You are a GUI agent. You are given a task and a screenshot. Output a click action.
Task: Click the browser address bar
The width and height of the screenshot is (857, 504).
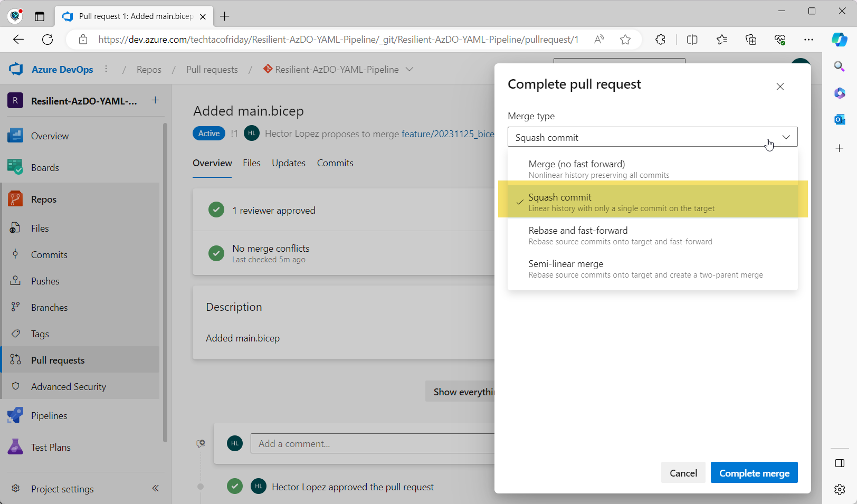pyautogui.click(x=338, y=40)
